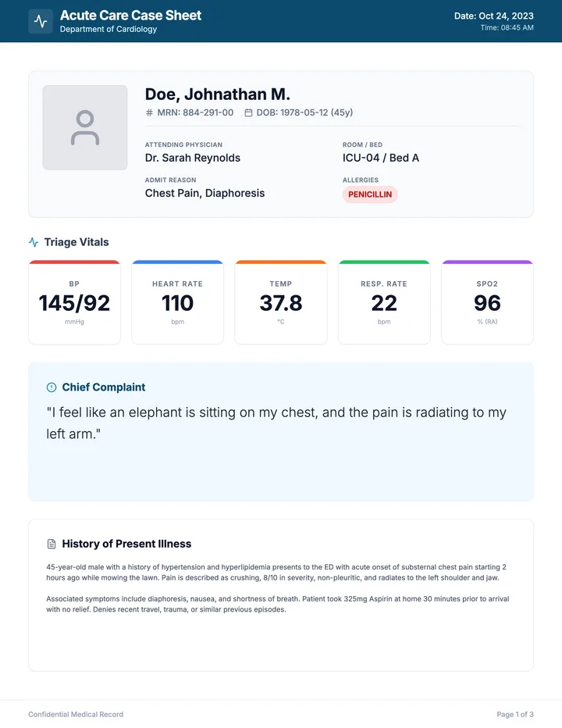Open the Heart Rate 110 card
This screenshot has width=562, height=728.
point(178,302)
